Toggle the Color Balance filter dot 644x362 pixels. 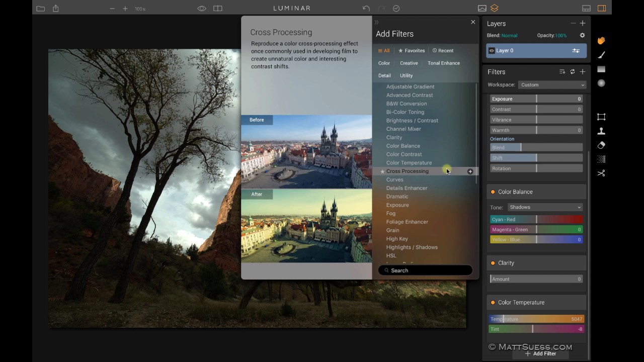(493, 192)
